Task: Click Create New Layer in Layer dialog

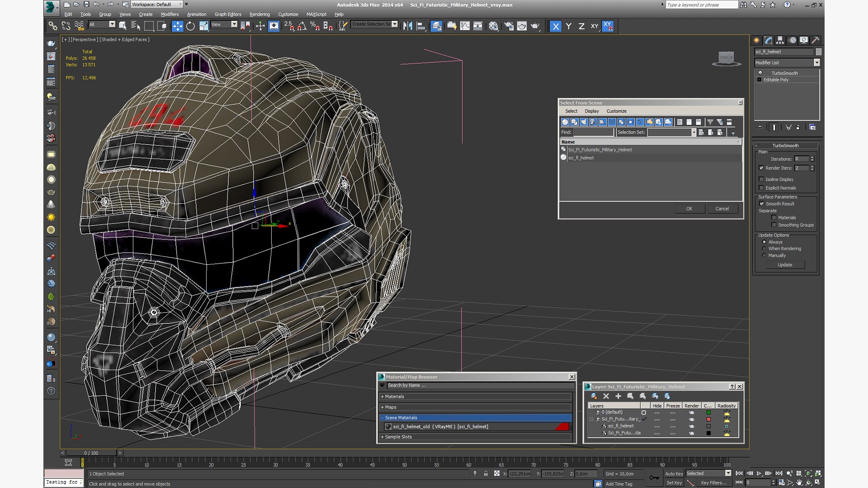Action: (594, 396)
